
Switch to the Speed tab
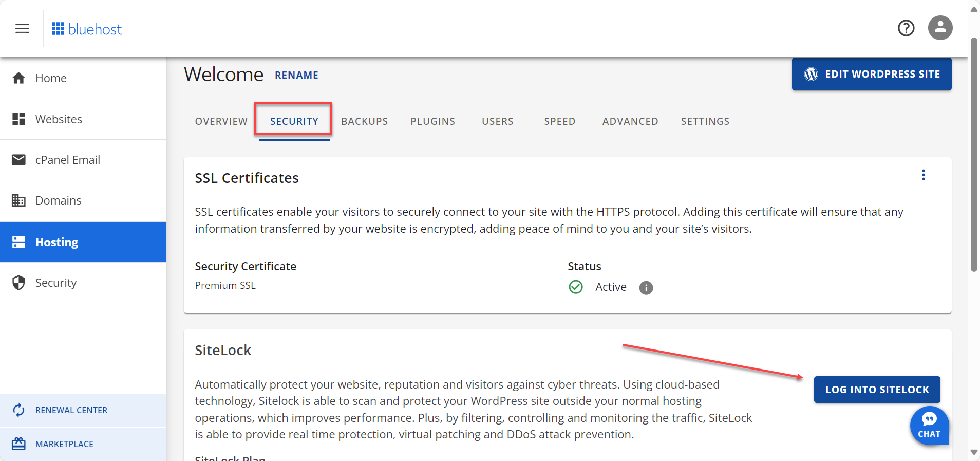[x=560, y=121]
